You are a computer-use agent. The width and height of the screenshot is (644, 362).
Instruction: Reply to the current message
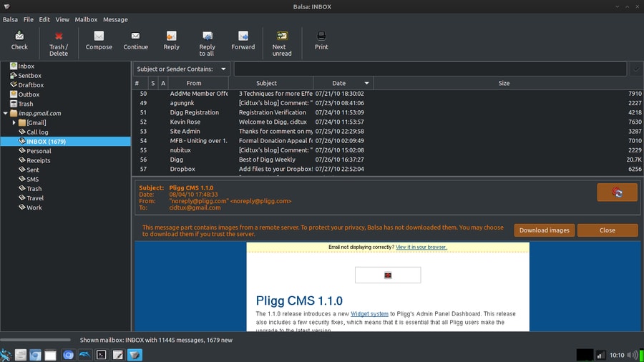(171, 41)
